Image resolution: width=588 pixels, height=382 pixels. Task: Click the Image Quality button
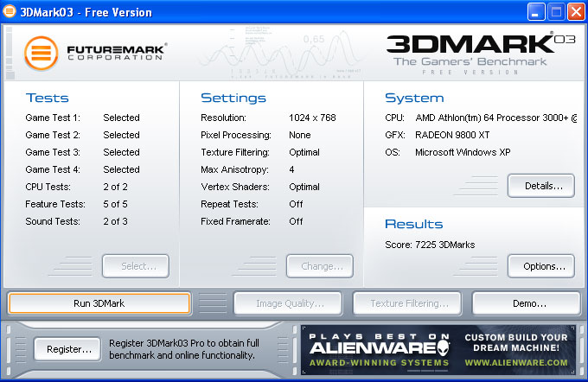pos(288,303)
